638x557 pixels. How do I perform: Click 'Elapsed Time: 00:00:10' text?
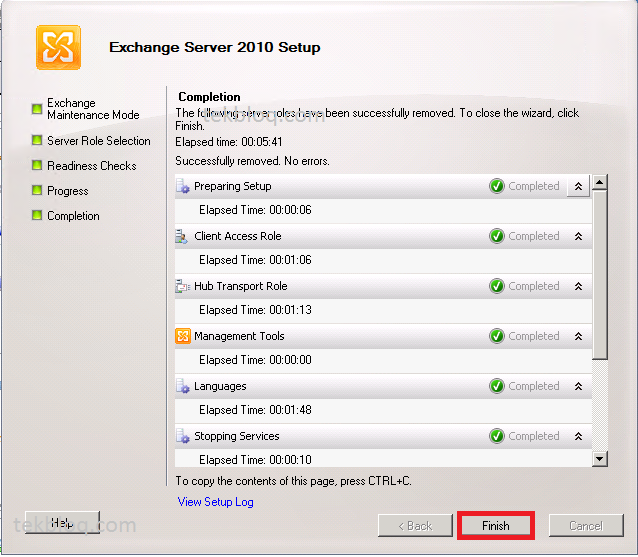255,460
